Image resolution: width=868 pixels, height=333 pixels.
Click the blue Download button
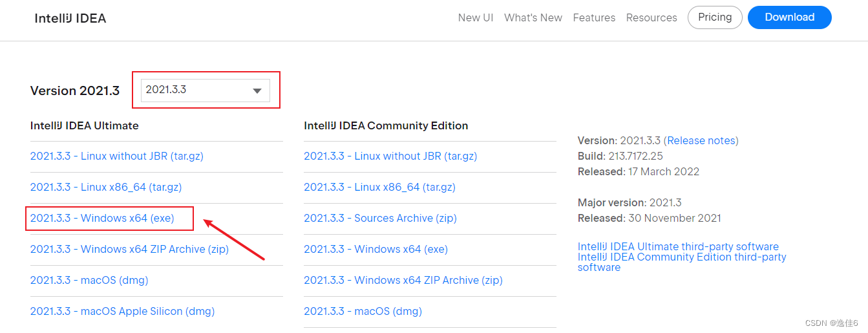pos(790,17)
